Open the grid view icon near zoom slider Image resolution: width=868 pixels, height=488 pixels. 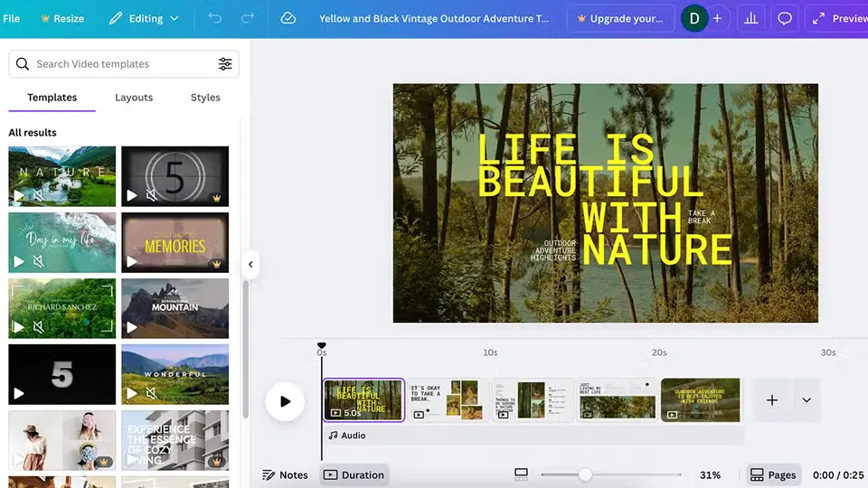(x=521, y=474)
